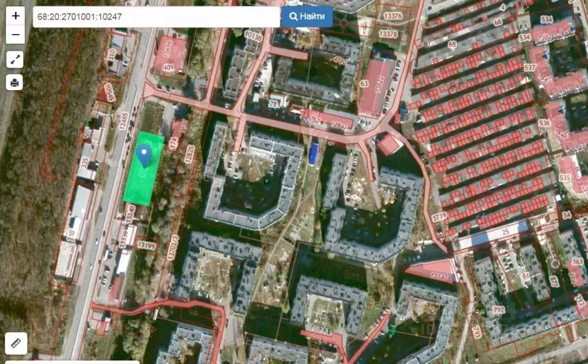Click parcel label 12465
Viewport: 588px width, 364px height.
click(x=123, y=121)
